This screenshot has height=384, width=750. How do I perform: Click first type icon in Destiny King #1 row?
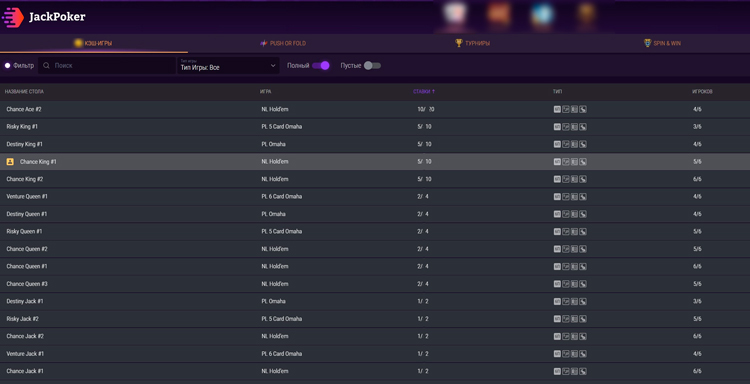point(557,144)
